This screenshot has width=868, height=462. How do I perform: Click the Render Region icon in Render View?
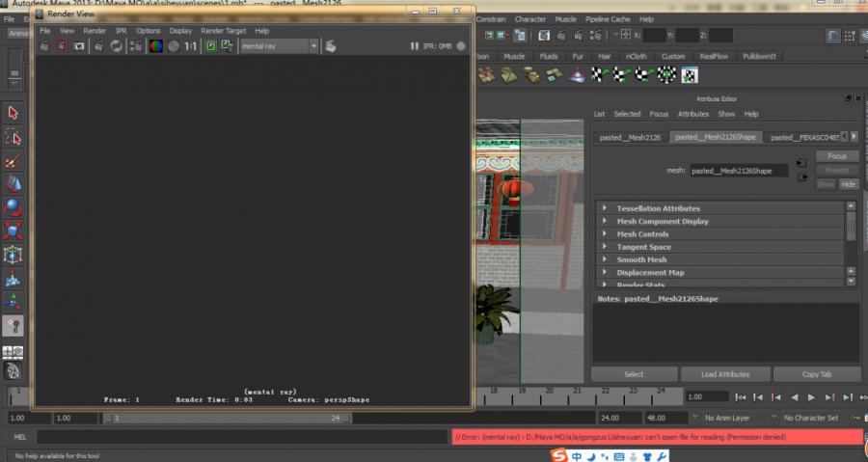(x=61, y=45)
